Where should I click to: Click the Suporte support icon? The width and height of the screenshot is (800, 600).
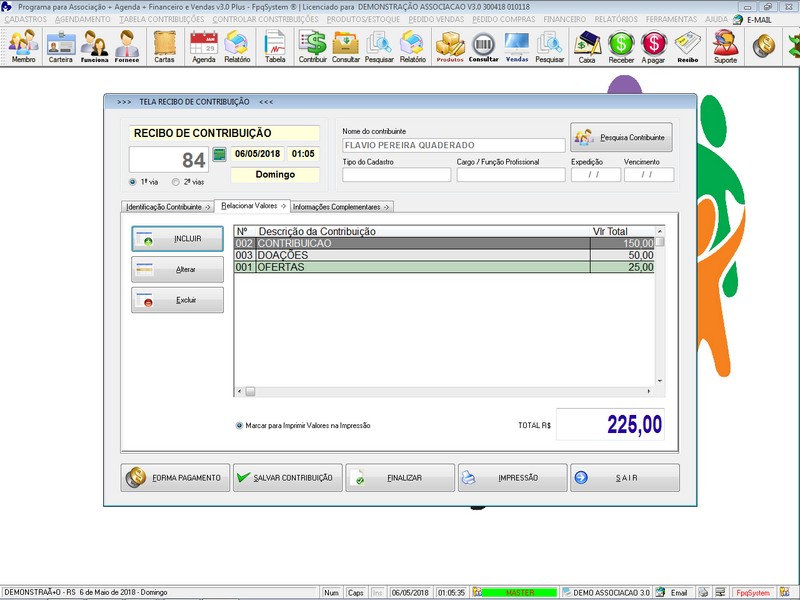[x=725, y=46]
